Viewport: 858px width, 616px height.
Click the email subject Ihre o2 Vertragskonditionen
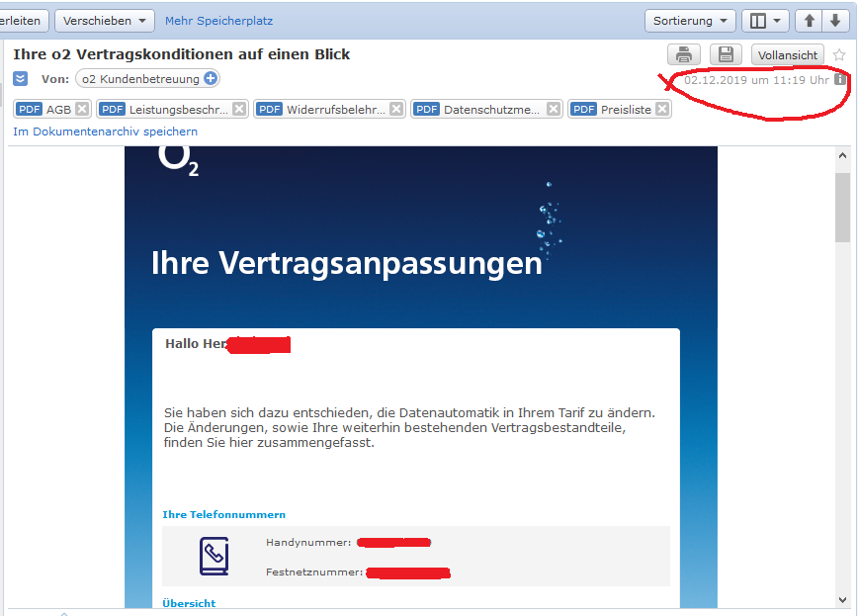pyautogui.click(x=182, y=54)
